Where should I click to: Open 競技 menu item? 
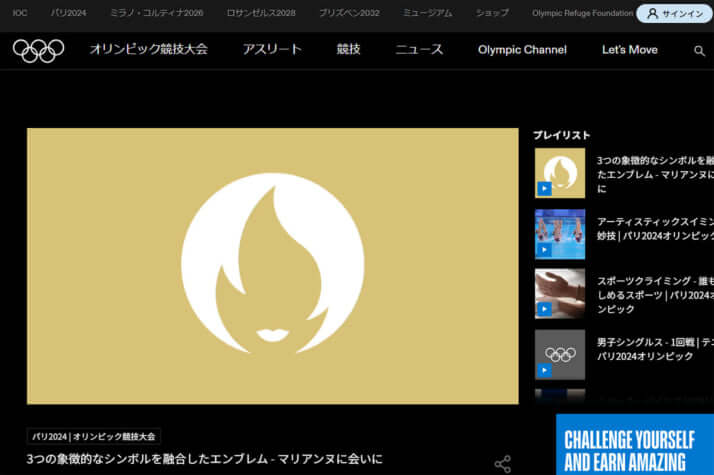[348, 49]
